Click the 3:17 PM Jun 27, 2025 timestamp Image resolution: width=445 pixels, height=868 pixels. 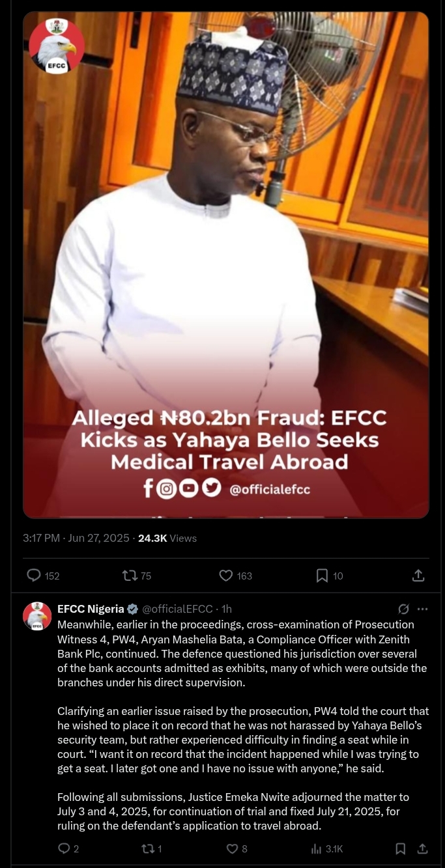point(76,538)
